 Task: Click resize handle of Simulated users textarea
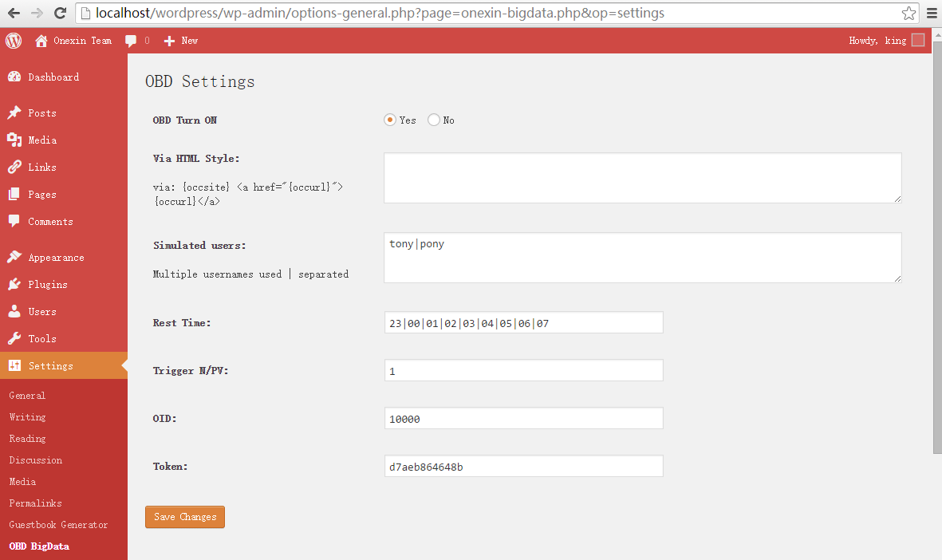897,278
